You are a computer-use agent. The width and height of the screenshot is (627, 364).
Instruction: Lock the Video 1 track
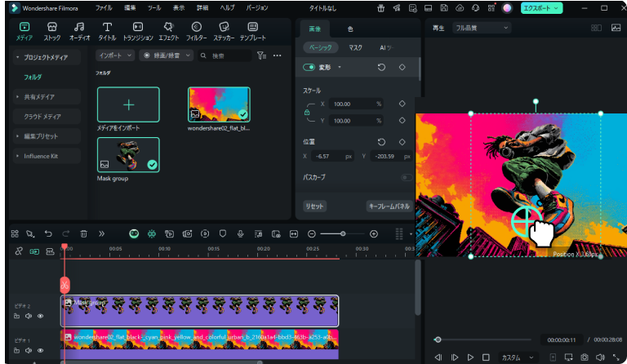point(16,350)
